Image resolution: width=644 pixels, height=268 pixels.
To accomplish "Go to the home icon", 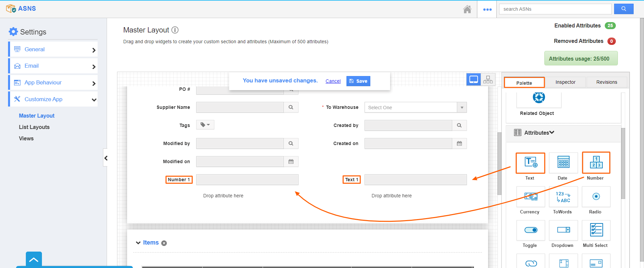I will tap(467, 9).
